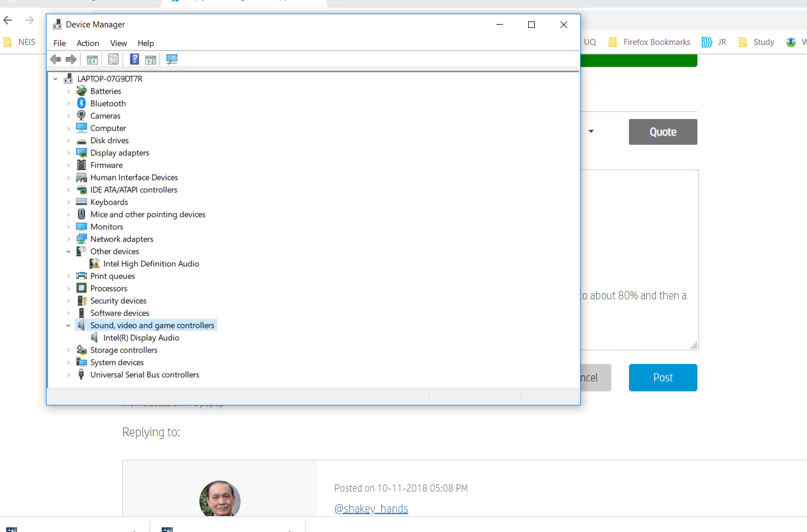Select the Keyboards category icon
The image size is (807, 532).
point(82,202)
